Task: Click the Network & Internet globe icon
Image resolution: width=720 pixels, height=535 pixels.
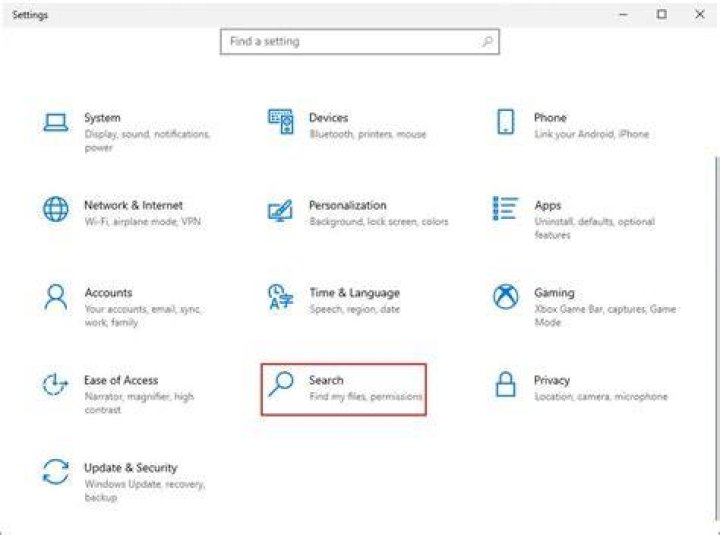Action: click(x=56, y=209)
